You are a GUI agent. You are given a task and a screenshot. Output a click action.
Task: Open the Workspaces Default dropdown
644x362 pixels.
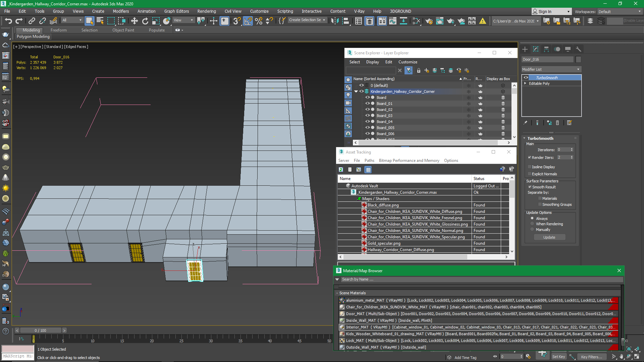(620, 11)
